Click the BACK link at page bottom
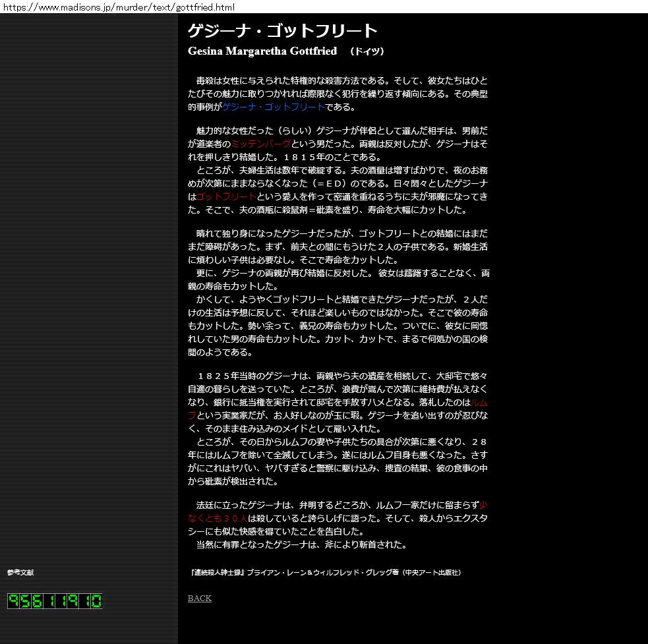This screenshot has width=648, height=644. (199, 599)
